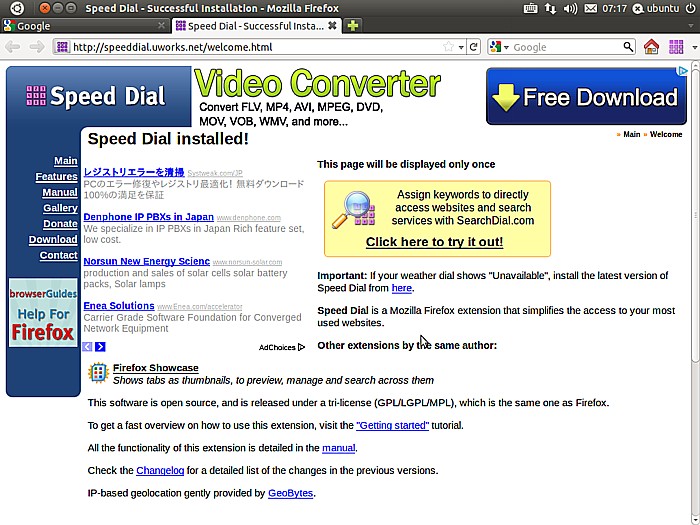Click the clock showing 07:17

click(x=614, y=8)
